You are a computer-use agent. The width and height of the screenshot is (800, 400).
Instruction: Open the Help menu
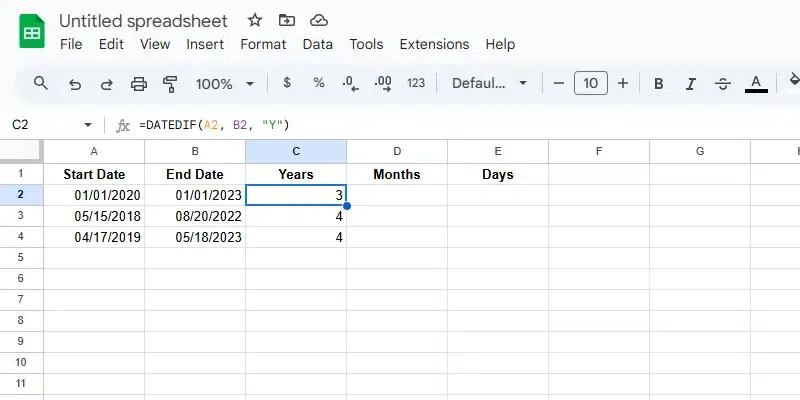coord(500,44)
